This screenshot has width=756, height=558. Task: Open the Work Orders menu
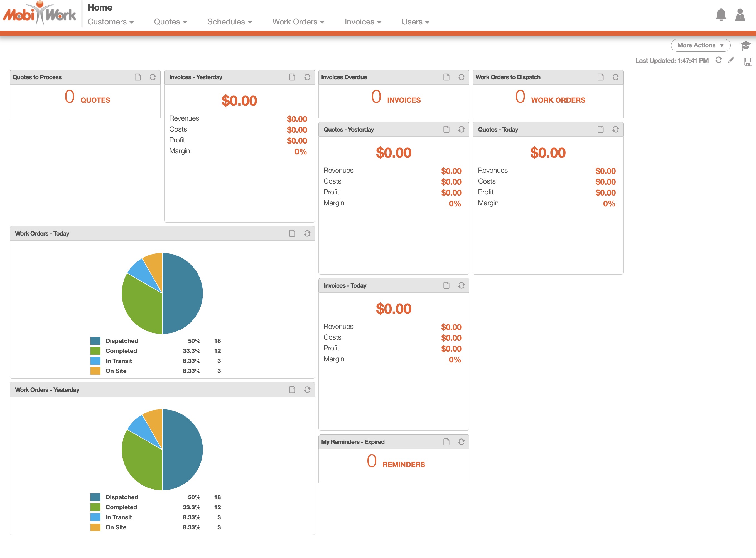pos(298,22)
